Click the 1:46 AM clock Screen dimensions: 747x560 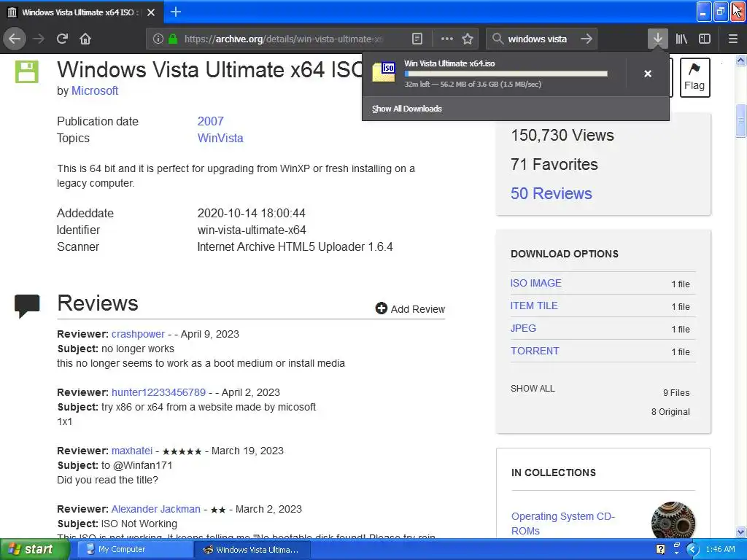(x=720, y=549)
